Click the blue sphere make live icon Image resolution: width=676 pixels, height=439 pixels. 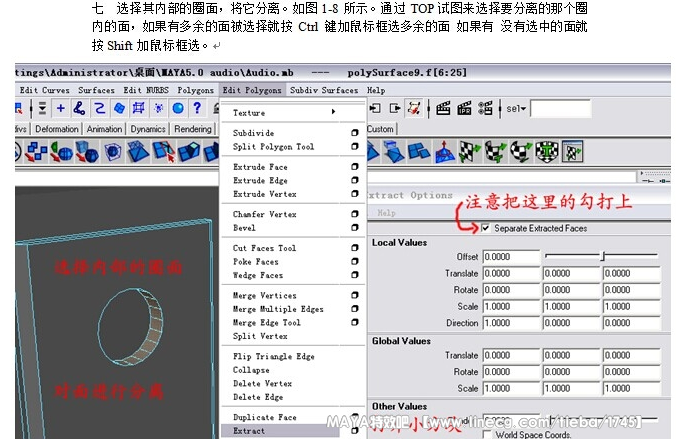coord(178,108)
